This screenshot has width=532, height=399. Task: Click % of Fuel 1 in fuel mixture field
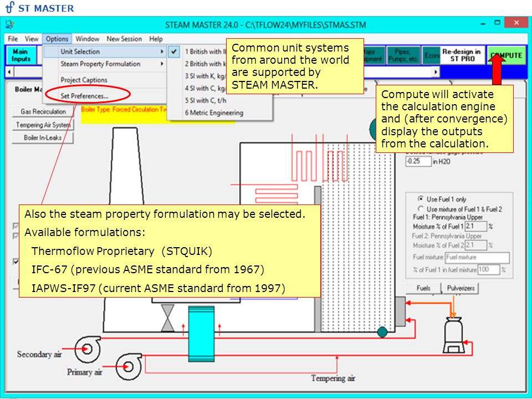click(x=489, y=270)
